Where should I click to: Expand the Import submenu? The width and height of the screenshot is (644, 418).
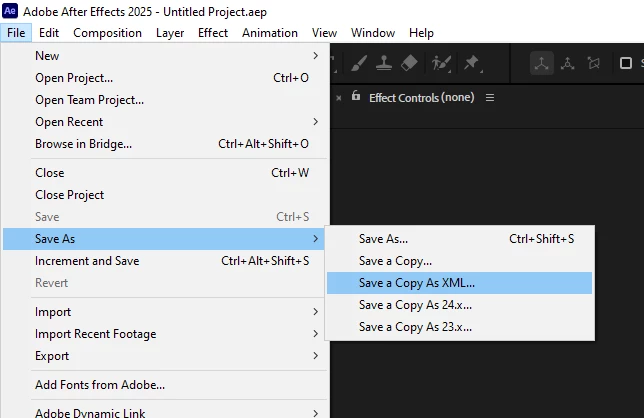(x=163, y=312)
